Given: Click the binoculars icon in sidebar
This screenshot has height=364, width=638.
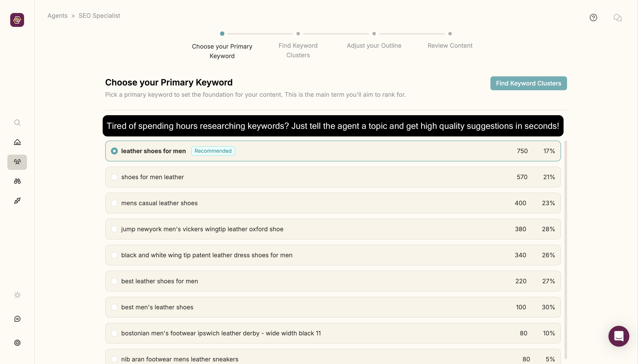Looking at the screenshot, I should [17, 181].
